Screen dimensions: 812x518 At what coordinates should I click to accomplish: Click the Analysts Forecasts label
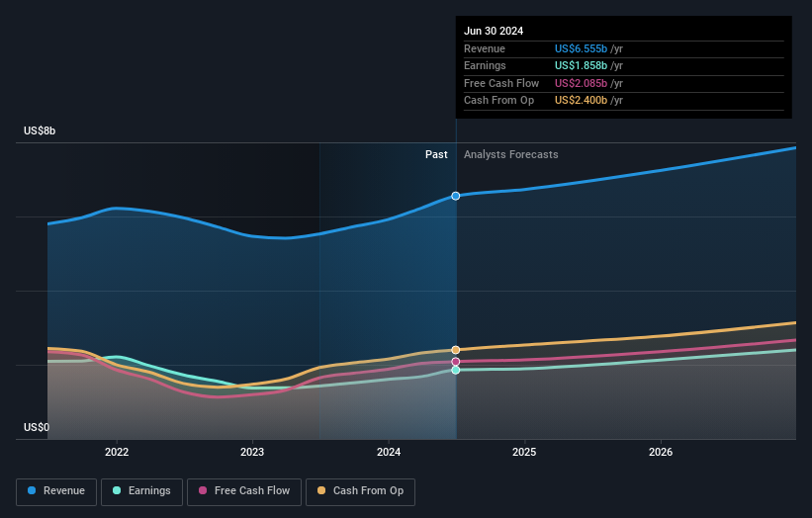click(x=511, y=154)
